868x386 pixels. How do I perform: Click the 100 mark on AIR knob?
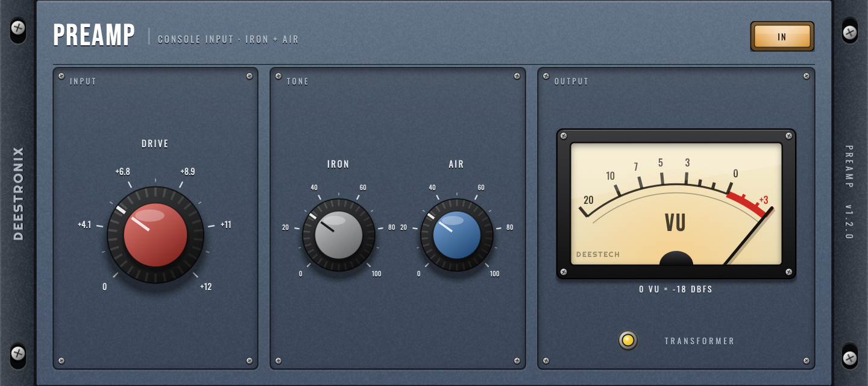pos(494,274)
